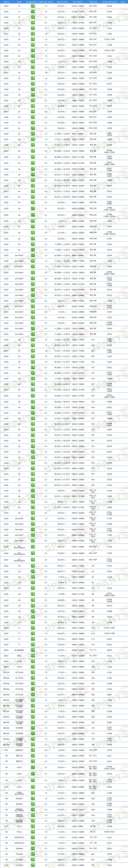This screenshot has height=868, width=128.
Task: Click the fuel icon in the VW GOLF DLBA row
Action: [33, 787]
